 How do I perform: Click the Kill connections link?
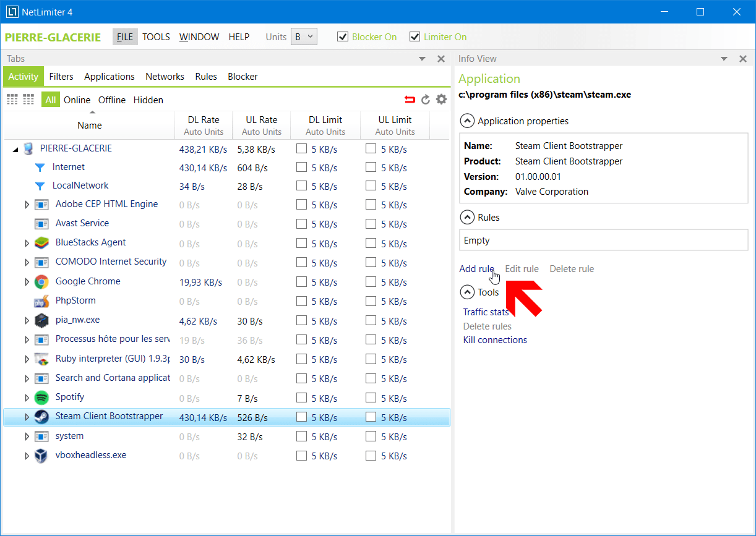[495, 340]
